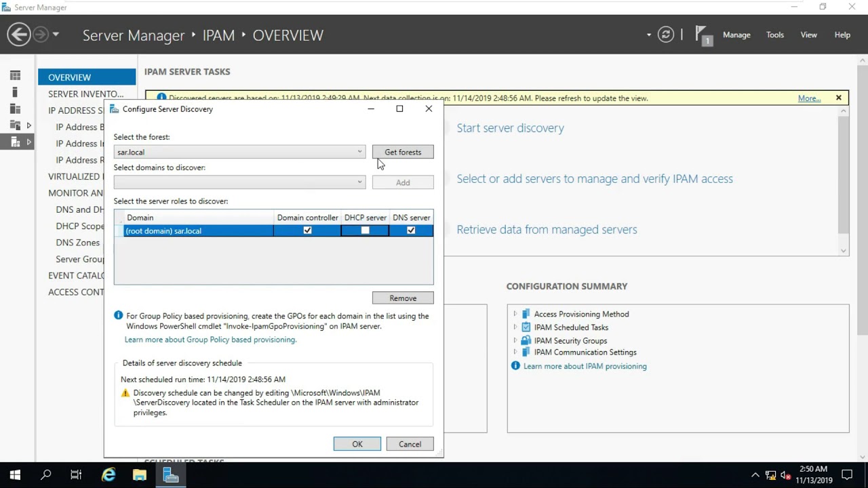This screenshot has height=488, width=868.
Task: Click the Remove button
Action: coord(403,298)
